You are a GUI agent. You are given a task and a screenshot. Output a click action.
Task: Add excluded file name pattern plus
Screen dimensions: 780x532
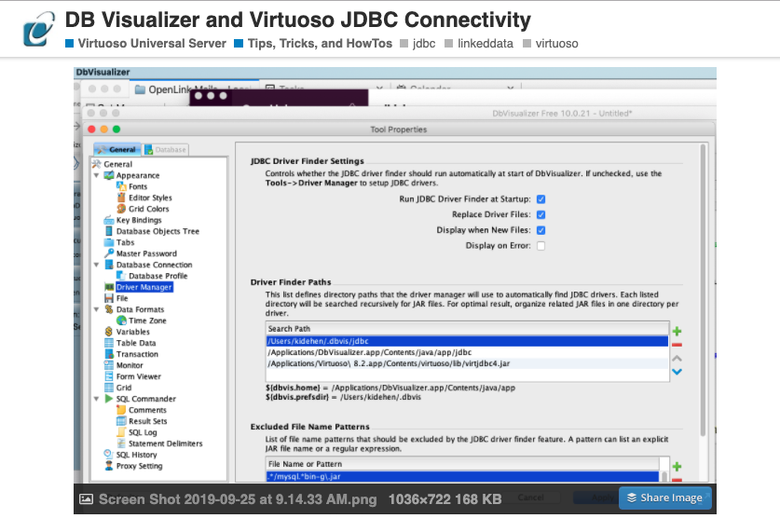[x=677, y=467]
